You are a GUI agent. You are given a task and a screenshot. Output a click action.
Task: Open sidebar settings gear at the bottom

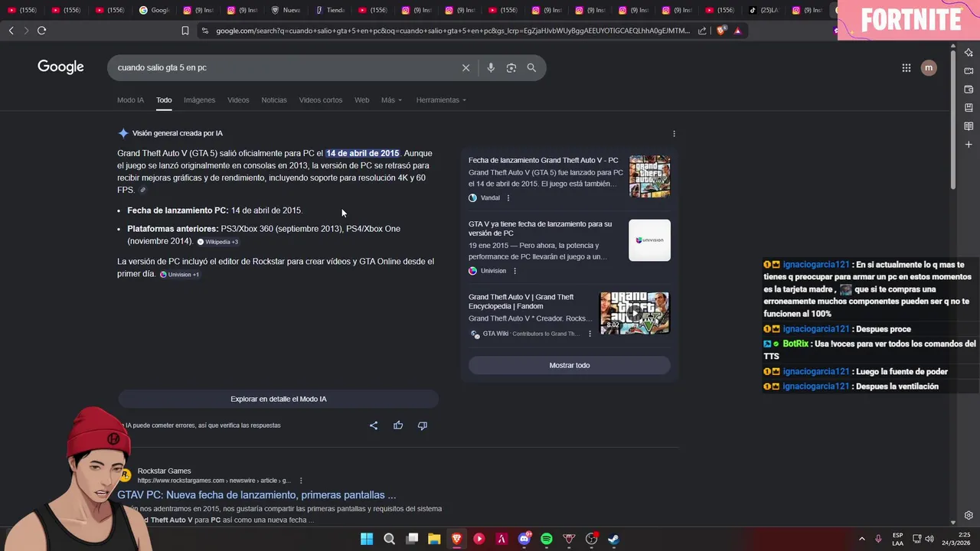pyautogui.click(x=969, y=515)
